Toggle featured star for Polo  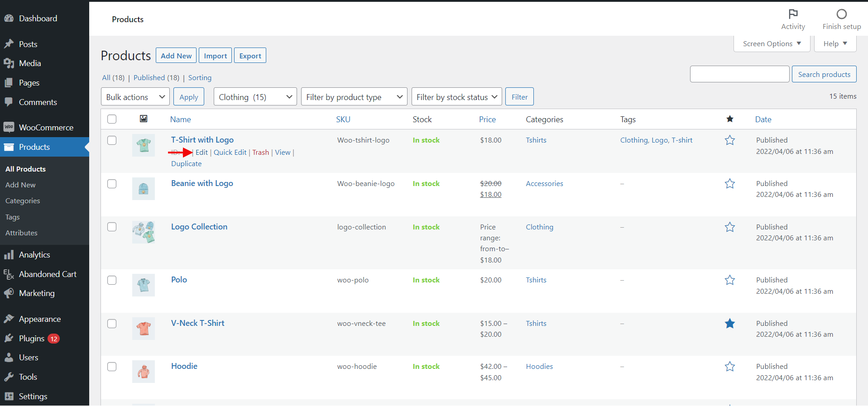tap(729, 280)
